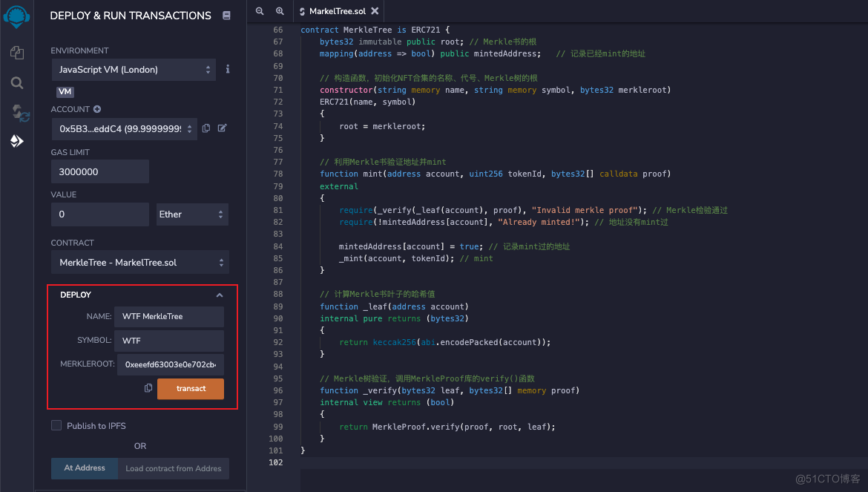Image resolution: width=868 pixels, height=492 pixels.
Task: Open the File Explorer sidebar icon
Action: (16, 53)
